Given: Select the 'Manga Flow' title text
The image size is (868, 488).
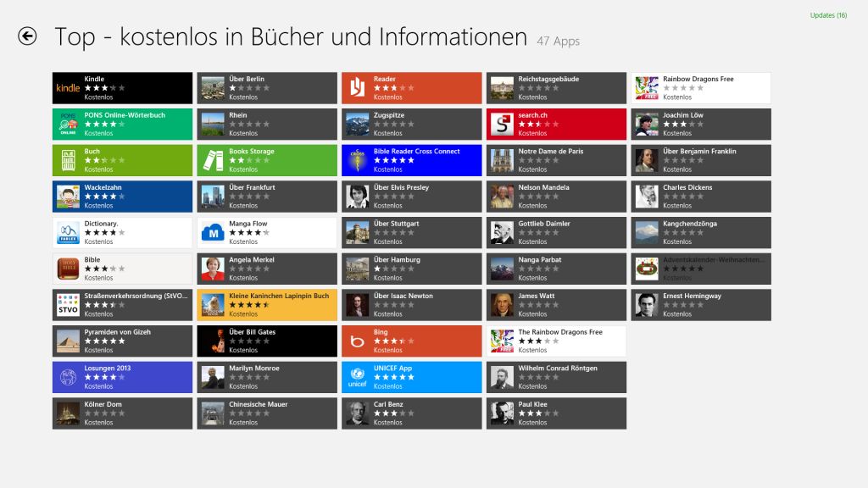Looking at the screenshot, I should 248,224.
